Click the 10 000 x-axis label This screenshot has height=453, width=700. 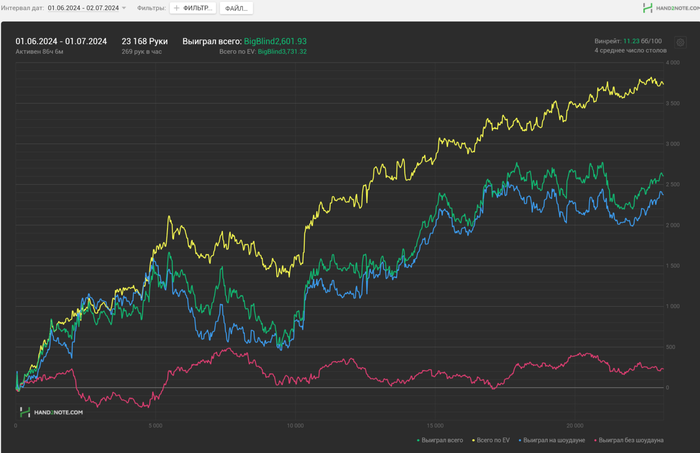(295, 426)
